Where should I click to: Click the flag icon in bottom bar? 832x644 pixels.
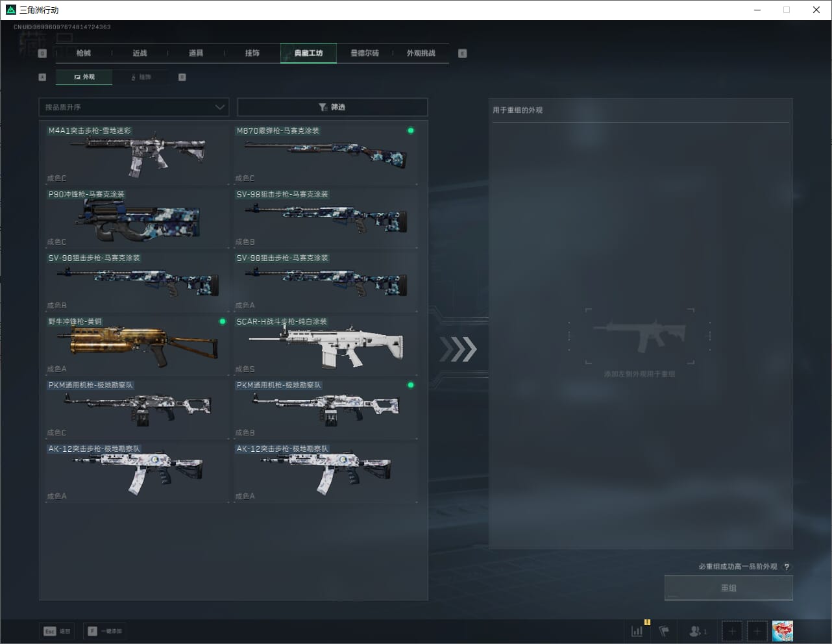pyautogui.click(x=664, y=631)
